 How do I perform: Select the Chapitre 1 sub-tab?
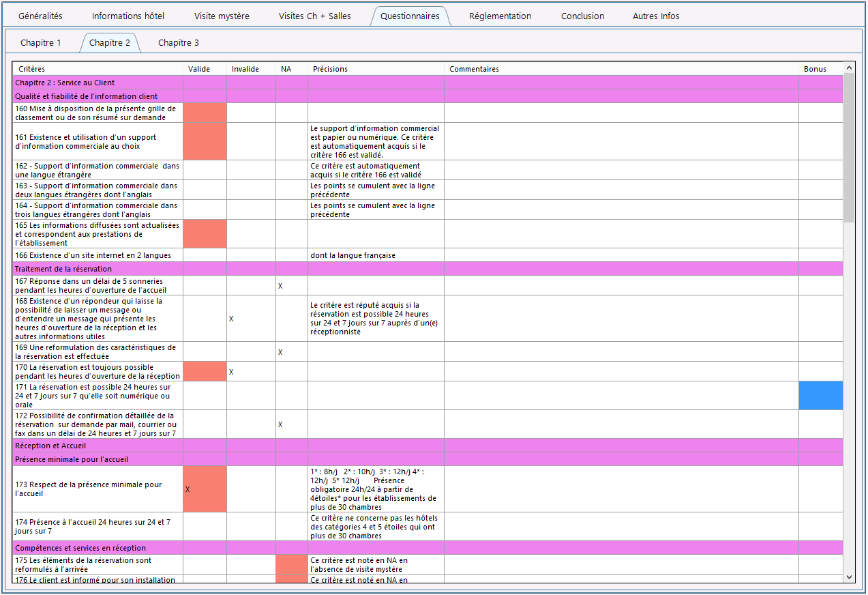[x=41, y=43]
